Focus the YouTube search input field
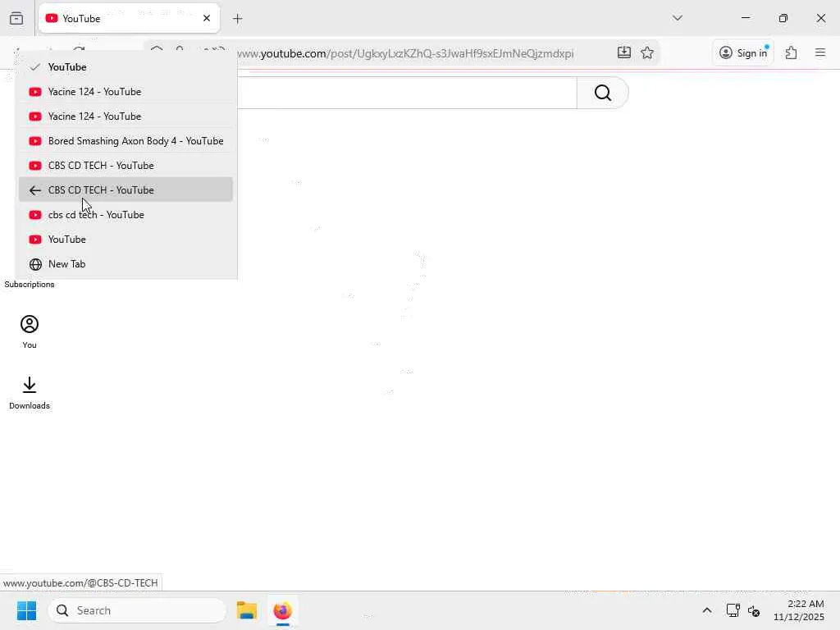 point(407,93)
